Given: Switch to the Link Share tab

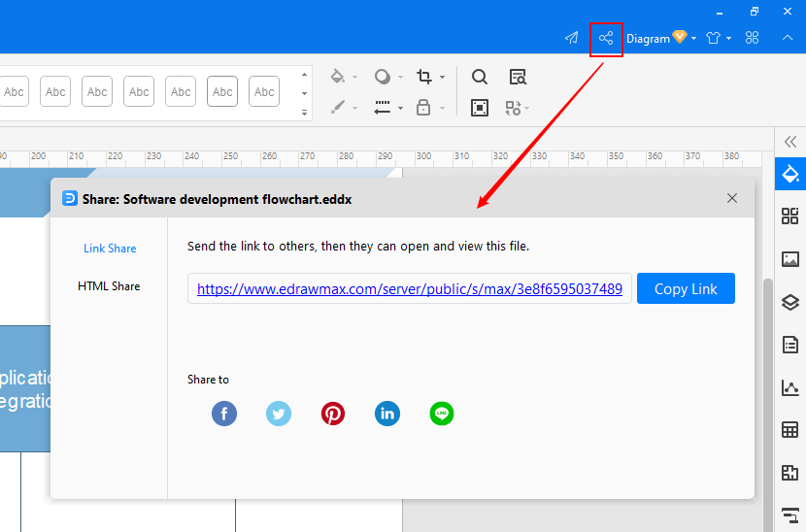Looking at the screenshot, I should pos(110,249).
